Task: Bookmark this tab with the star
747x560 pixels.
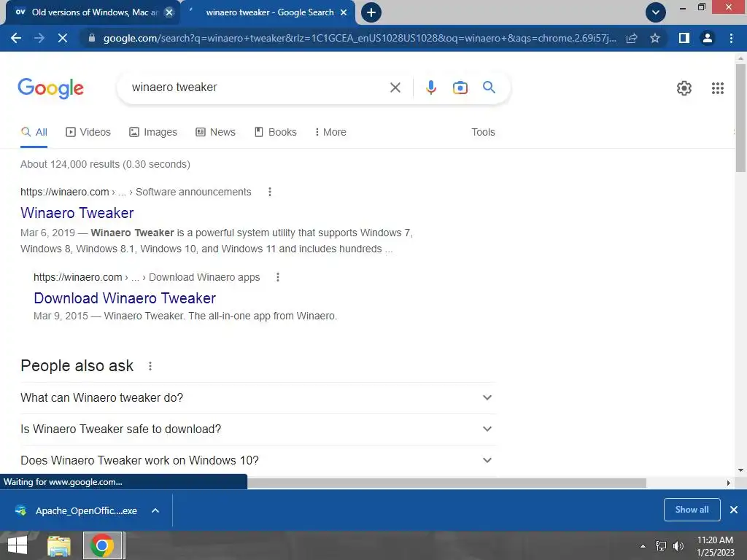Action: click(x=655, y=38)
